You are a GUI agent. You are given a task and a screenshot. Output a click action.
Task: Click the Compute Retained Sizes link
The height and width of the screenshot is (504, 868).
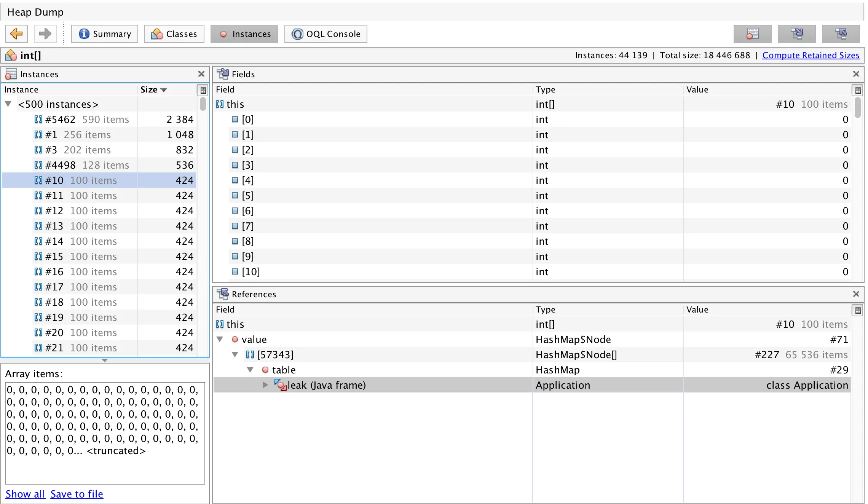812,54
